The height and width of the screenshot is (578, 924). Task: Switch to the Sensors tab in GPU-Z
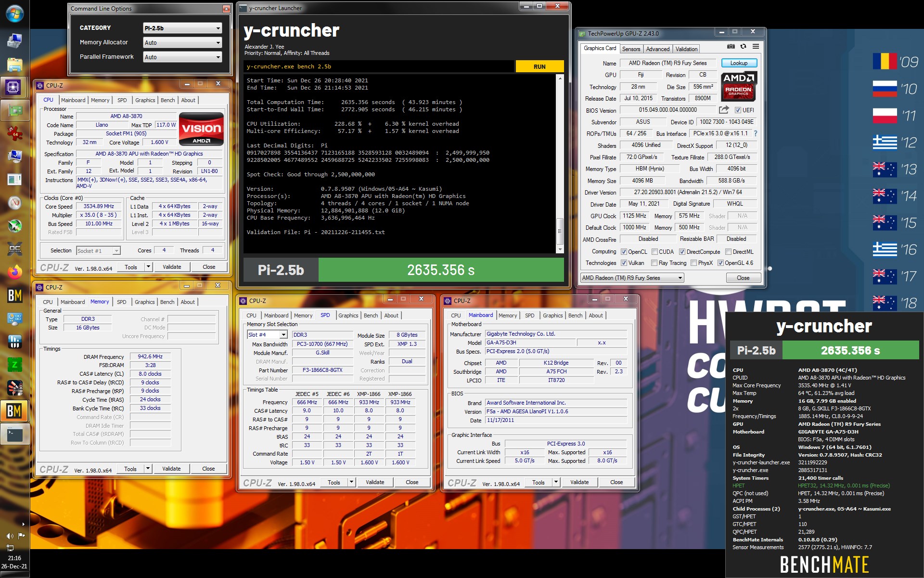[631, 49]
